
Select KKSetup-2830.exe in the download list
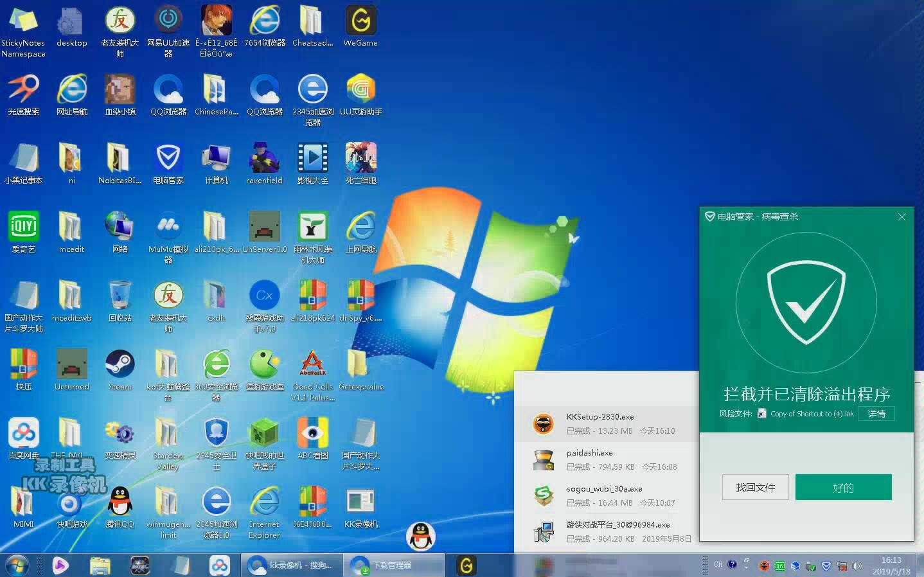(x=606, y=424)
